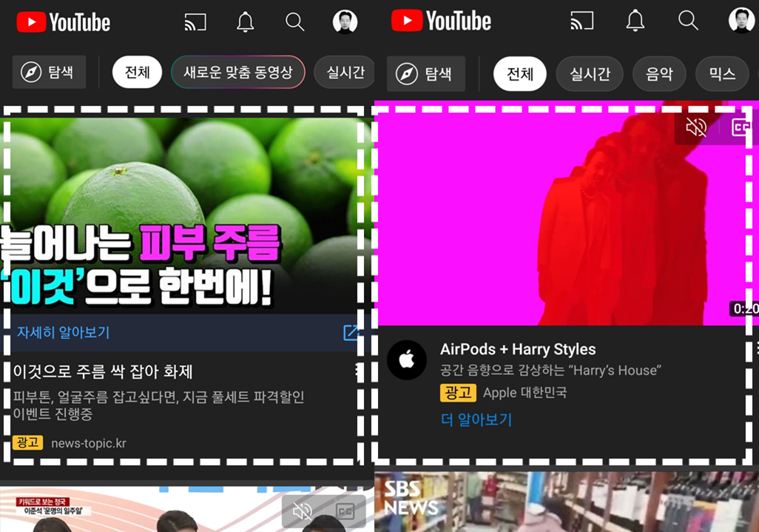Screen dimensions: 759x532
Task: Click 공간 음향으로 감상하는 subtitle text
Action: (550, 370)
